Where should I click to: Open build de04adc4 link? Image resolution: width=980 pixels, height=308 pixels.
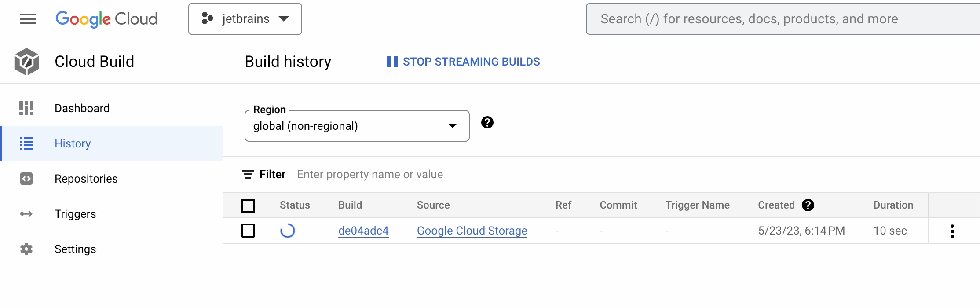pos(363,231)
